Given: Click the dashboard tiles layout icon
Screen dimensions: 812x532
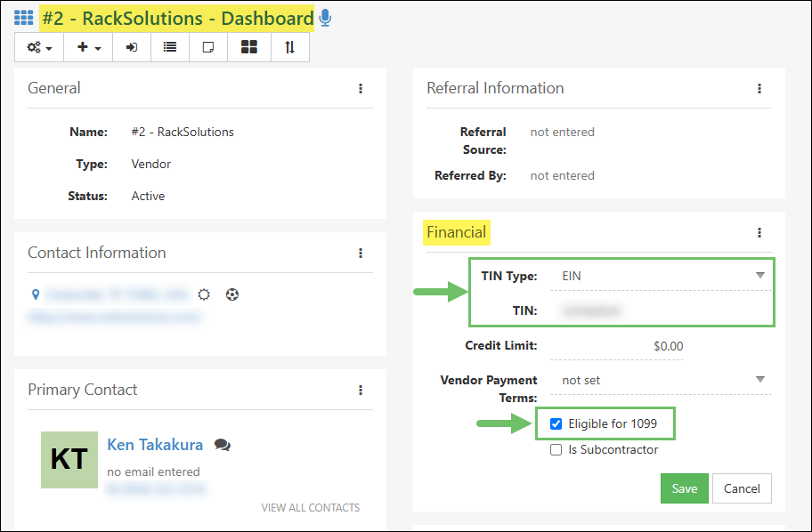Looking at the screenshot, I should click(249, 47).
